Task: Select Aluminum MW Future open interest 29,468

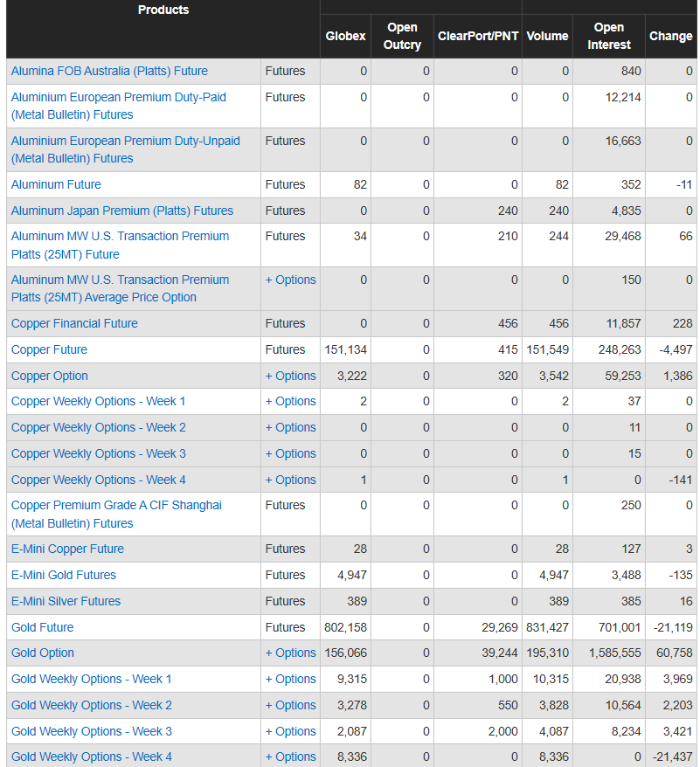Action: [x=622, y=236]
